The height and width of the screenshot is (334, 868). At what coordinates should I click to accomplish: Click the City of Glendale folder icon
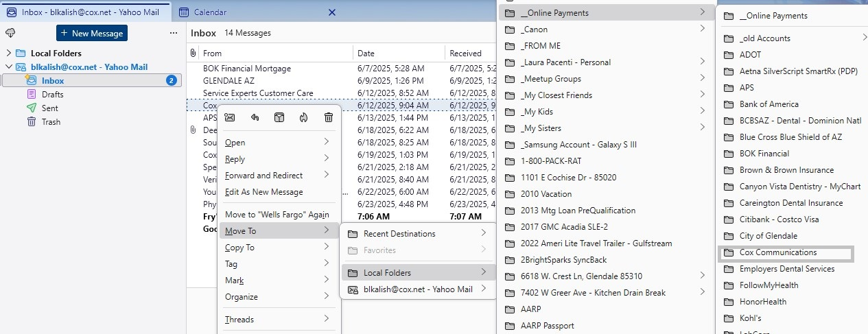coord(728,236)
